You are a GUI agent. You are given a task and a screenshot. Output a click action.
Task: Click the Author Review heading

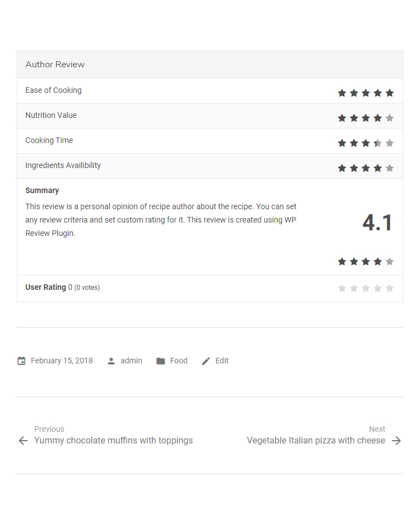tap(55, 65)
